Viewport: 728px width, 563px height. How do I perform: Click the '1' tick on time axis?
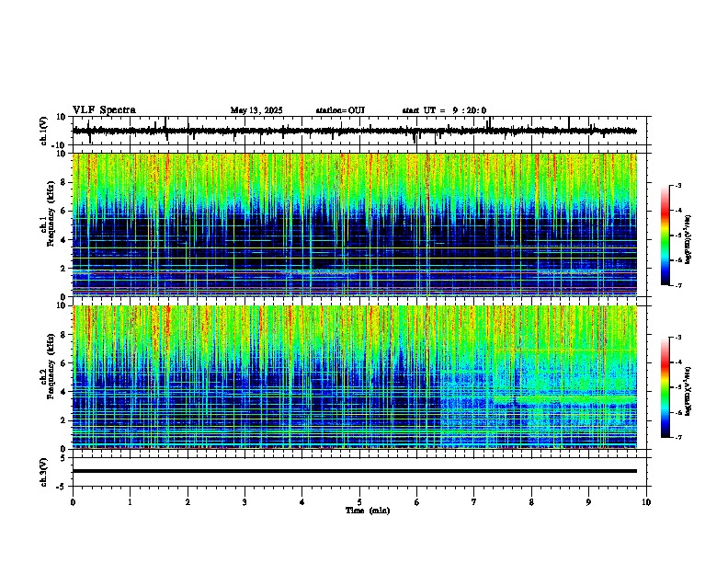[x=130, y=502]
